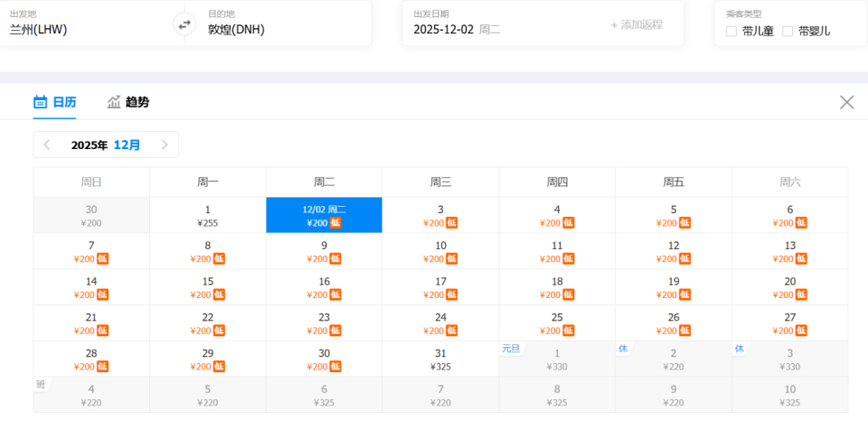This screenshot has width=868, height=430.
Task: Click the calendar icon beside 日历
Action: click(40, 102)
